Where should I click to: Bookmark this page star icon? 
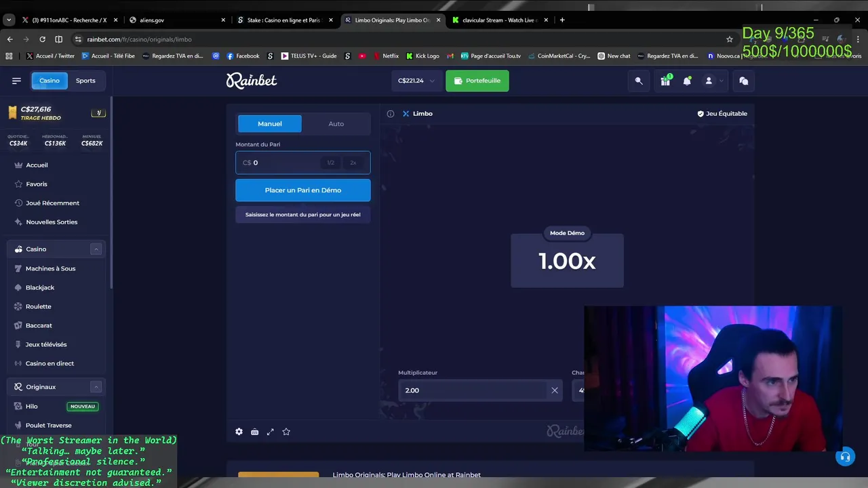[730, 39]
